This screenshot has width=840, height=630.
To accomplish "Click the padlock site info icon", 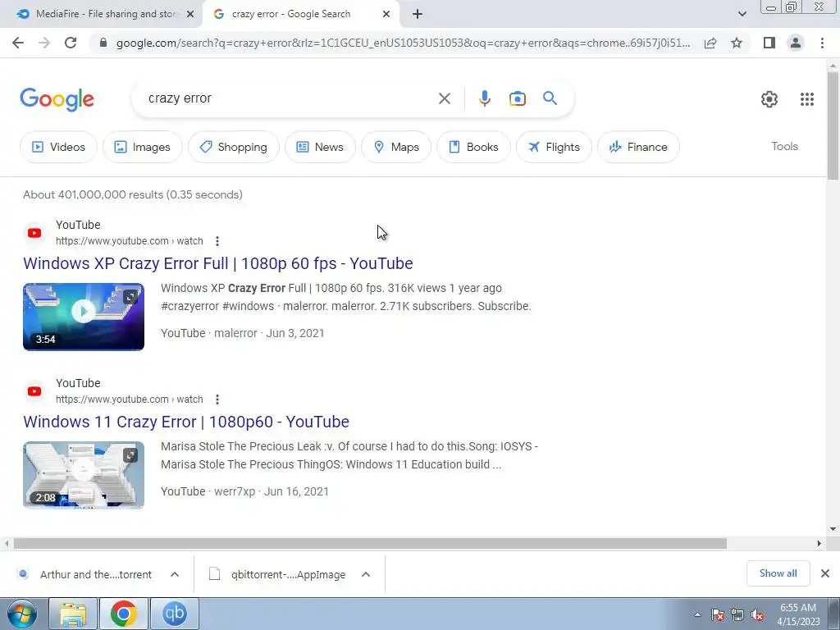I will coord(103,43).
